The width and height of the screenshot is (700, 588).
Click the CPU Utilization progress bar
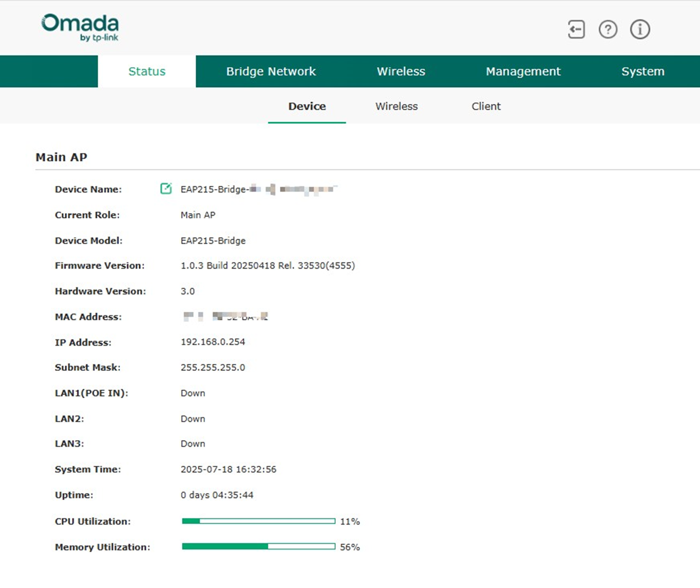coord(258,521)
